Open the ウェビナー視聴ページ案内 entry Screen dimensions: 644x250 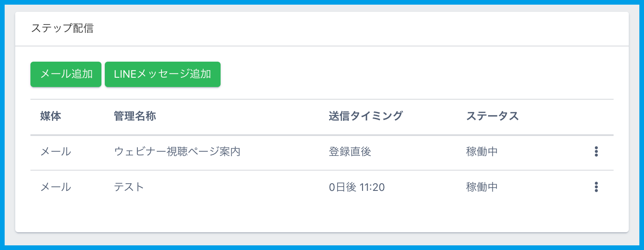click(x=177, y=152)
